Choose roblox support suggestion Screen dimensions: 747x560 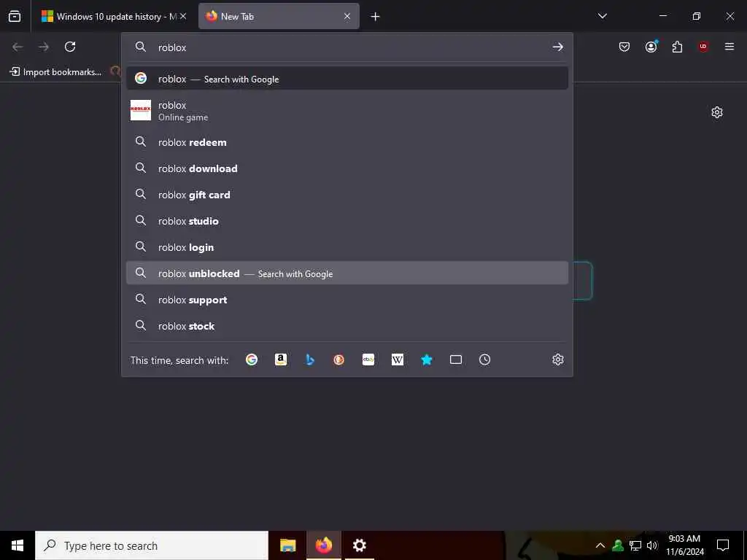tap(347, 300)
